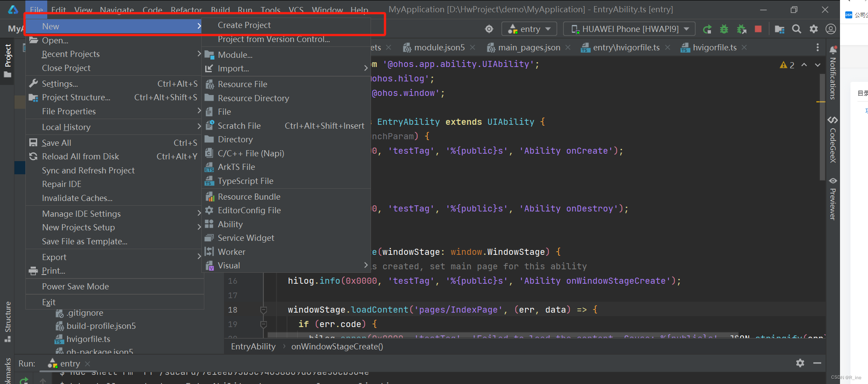Open the editor tabs more options menu

(817, 47)
